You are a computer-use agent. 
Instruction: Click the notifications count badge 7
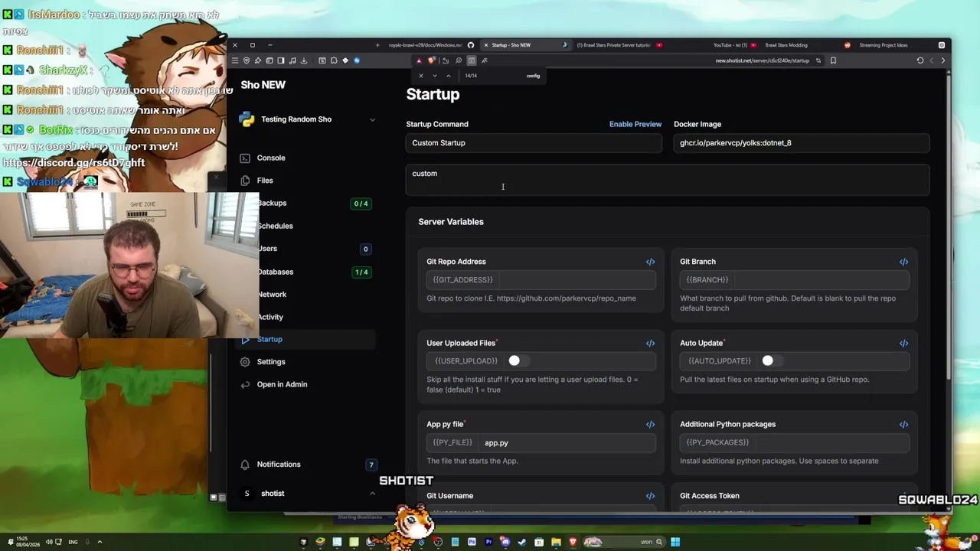[371, 465]
